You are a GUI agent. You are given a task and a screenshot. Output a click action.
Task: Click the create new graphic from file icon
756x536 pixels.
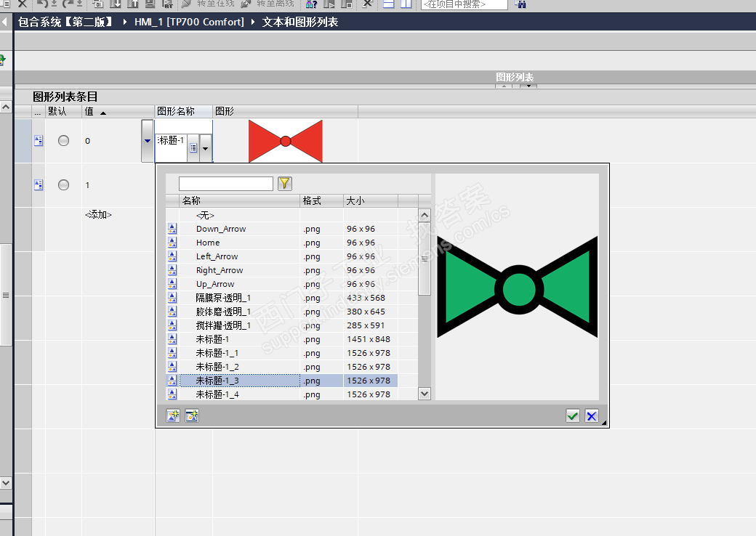point(172,415)
